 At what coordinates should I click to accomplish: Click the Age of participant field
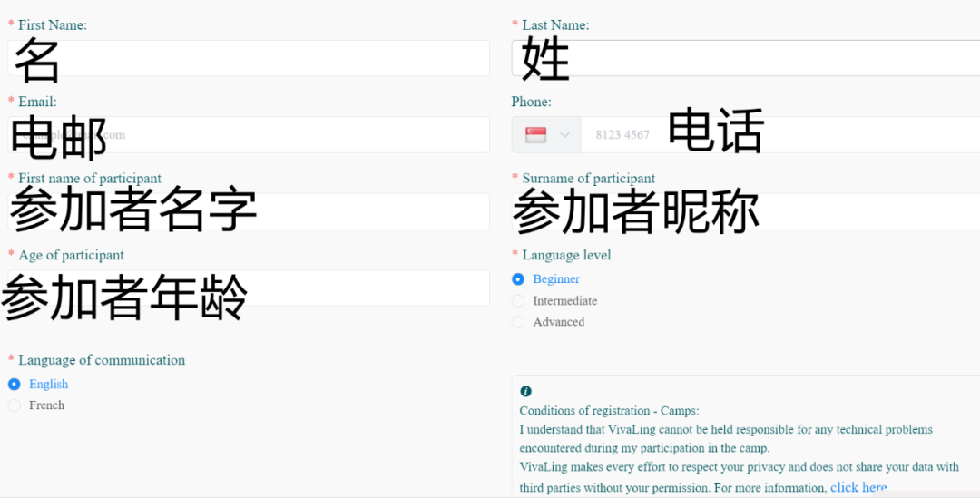248,288
